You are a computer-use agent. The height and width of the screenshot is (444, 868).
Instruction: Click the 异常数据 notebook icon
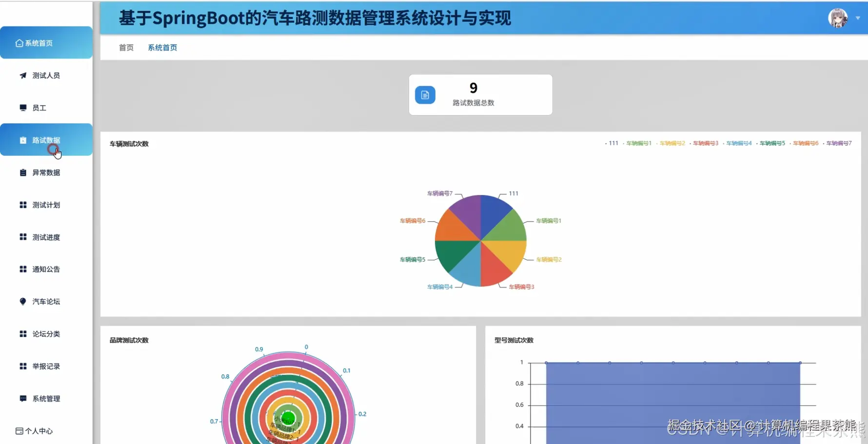22,172
